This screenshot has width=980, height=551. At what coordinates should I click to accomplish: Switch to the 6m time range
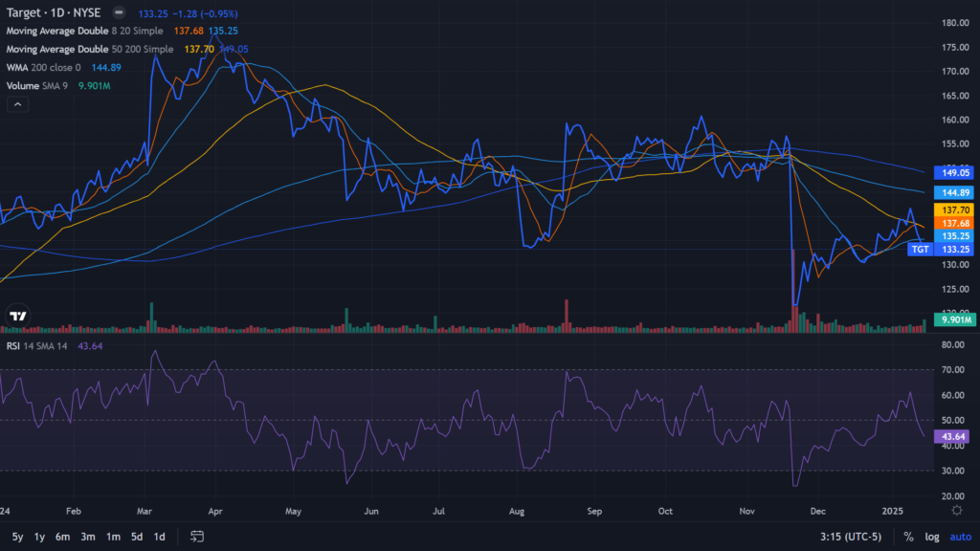pyautogui.click(x=62, y=537)
